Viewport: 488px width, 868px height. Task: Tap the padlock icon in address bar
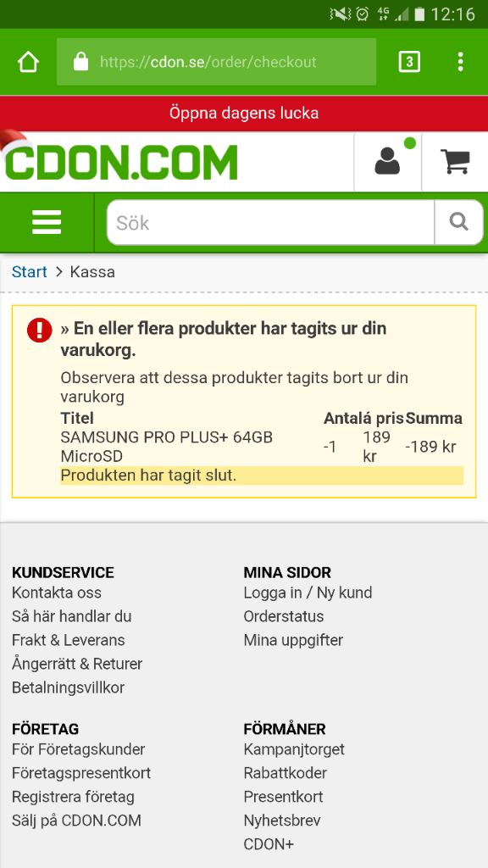pyautogui.click(x=80, y=61)
